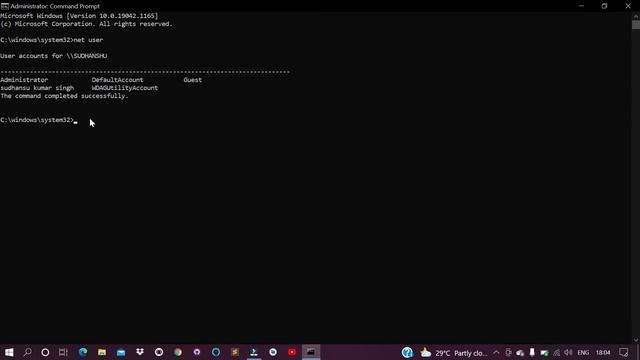Open GitHub Desktop taskbar icon
The height and width of the screenshot is (360, 640).
pyautogui.click(x=197, y=352)
